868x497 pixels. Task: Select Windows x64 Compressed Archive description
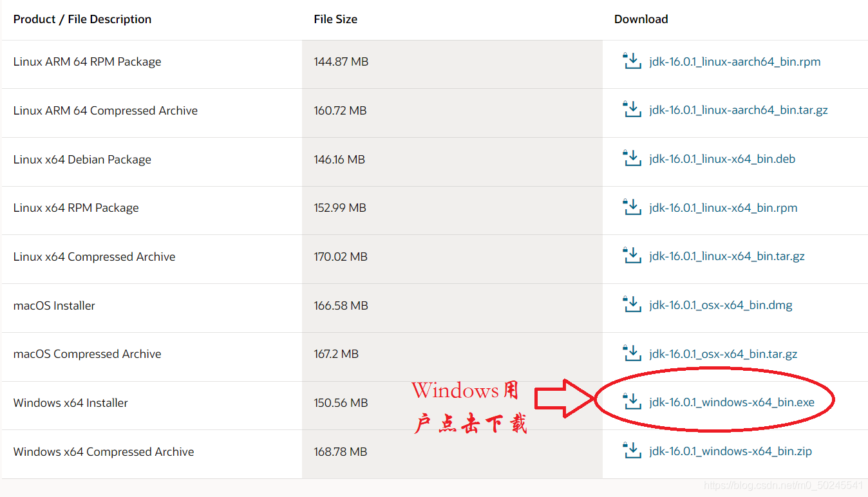pos(104,452)
